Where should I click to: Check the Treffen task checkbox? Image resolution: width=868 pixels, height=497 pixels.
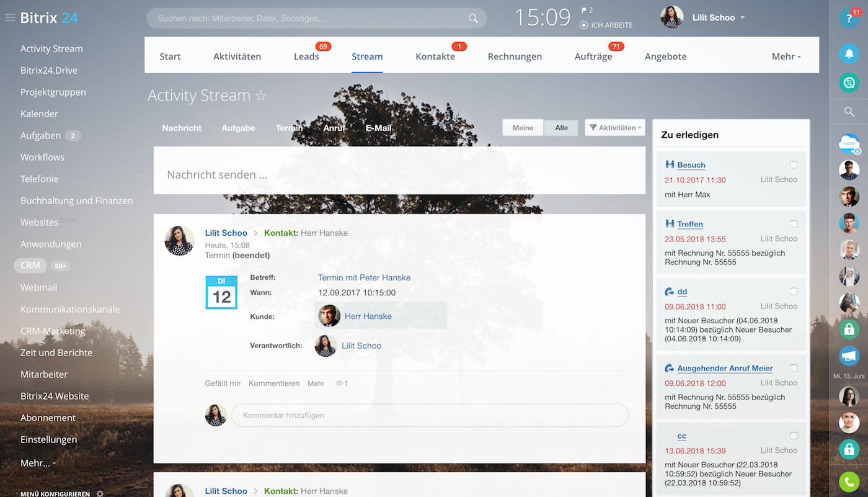tap(794, 223)
